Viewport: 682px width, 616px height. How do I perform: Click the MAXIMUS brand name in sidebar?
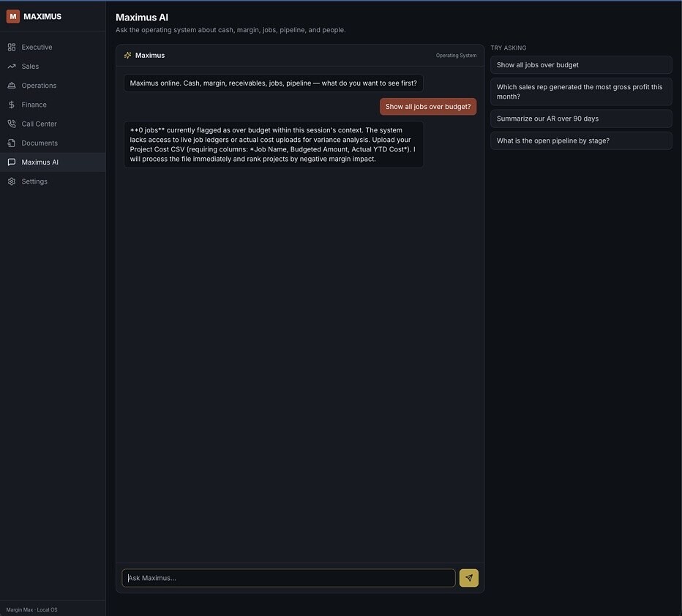(x=42, y=17)
